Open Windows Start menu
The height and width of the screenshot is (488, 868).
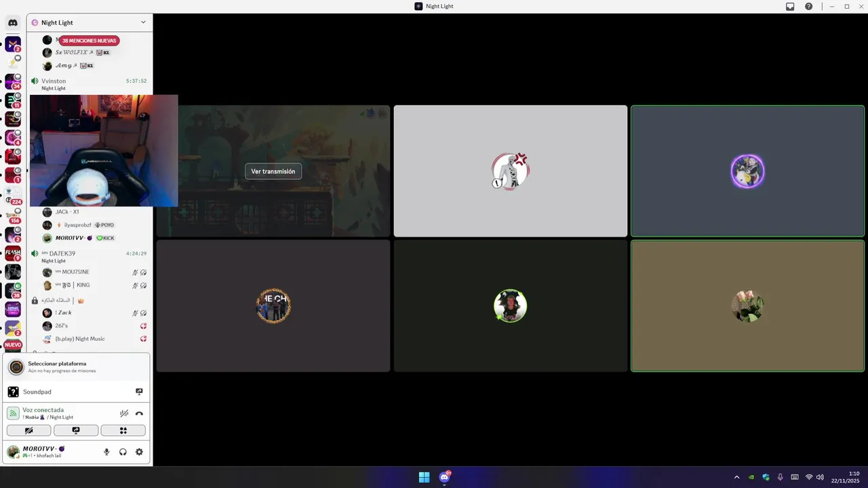point(424,477)
